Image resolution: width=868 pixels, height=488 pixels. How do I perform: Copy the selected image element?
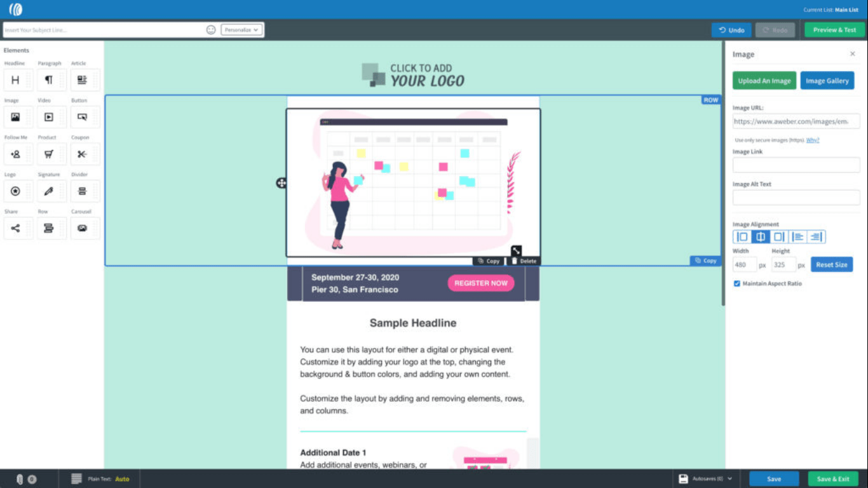coord(489,261)
